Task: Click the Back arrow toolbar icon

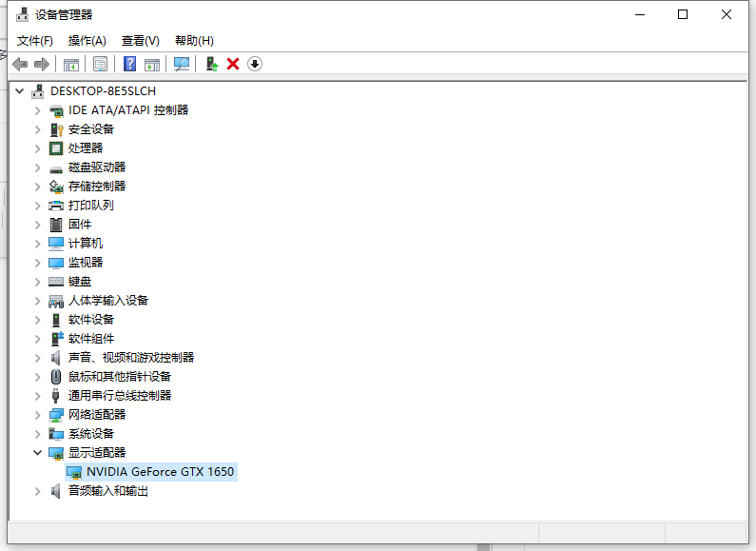Action: pyautogui.click(x=19, y=64)
